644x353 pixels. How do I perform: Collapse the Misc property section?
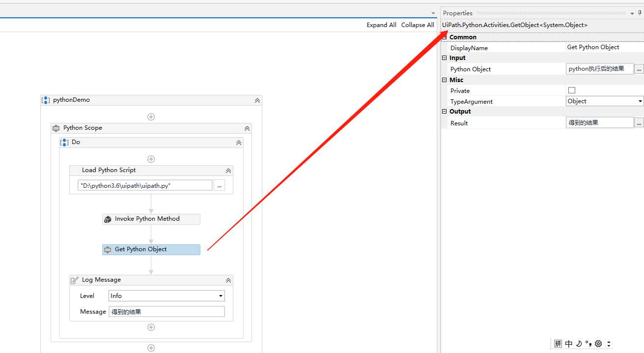click(444, 80)
